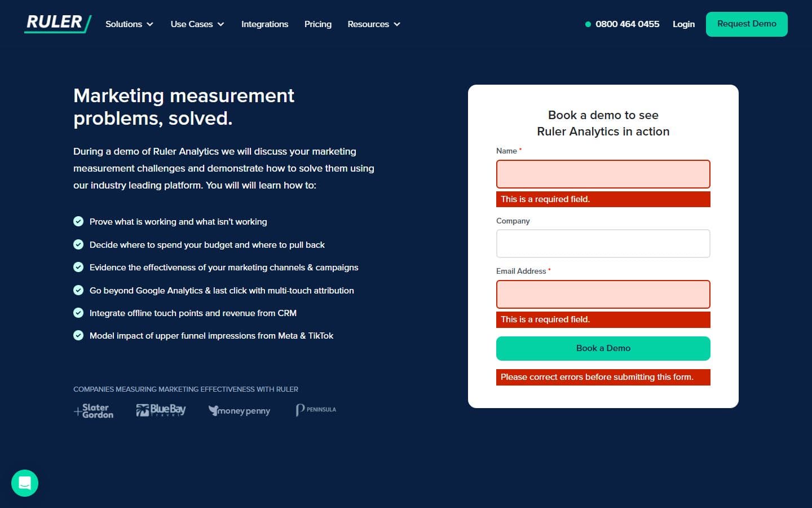The width and height of the screenshot is (812, 508).
Task: Open the Pricing nav item
Action: tap(318, 24)
